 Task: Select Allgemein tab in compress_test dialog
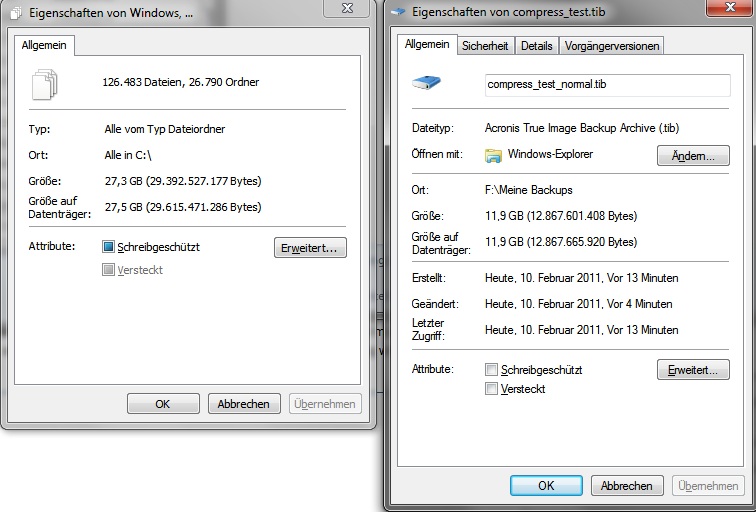pyautogui.click(x=427, y=44)
